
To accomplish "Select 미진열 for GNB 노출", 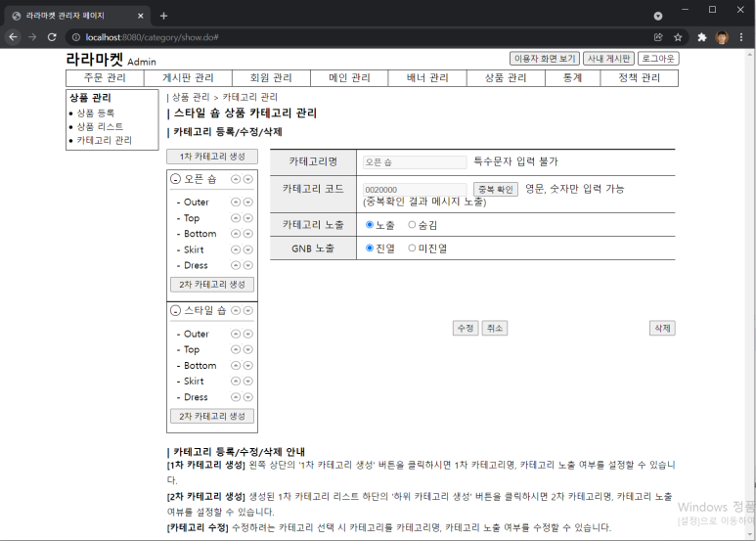I will pos(412,248).
